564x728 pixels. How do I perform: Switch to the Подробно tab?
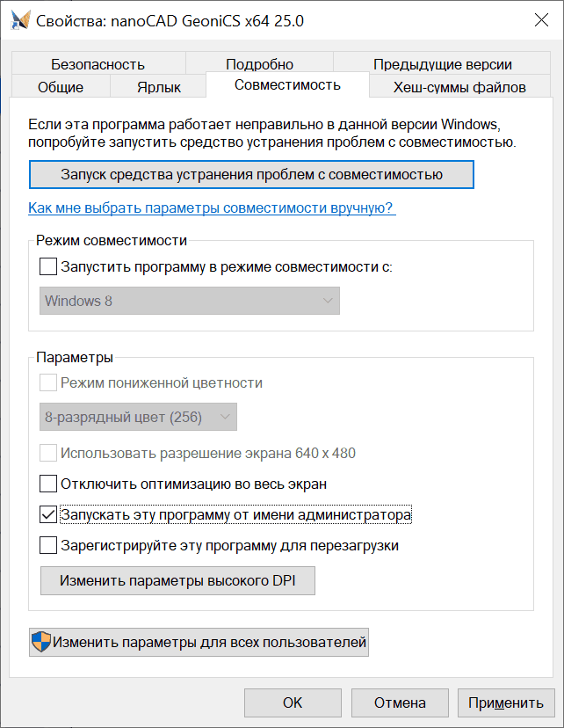pos(259,64)
